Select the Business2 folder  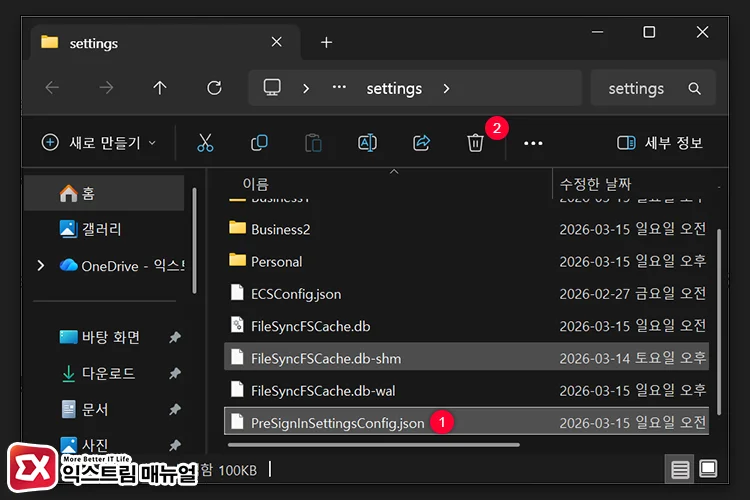tap(466, 229)
